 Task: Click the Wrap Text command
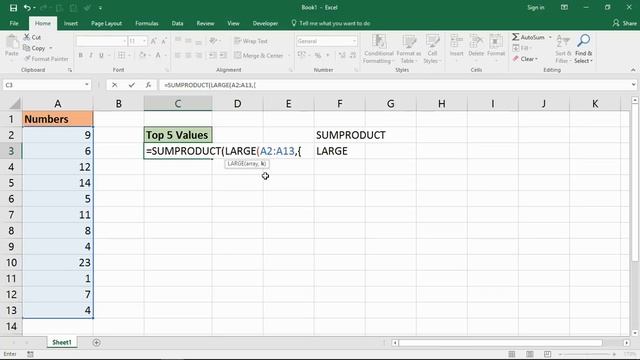[251, 41]
